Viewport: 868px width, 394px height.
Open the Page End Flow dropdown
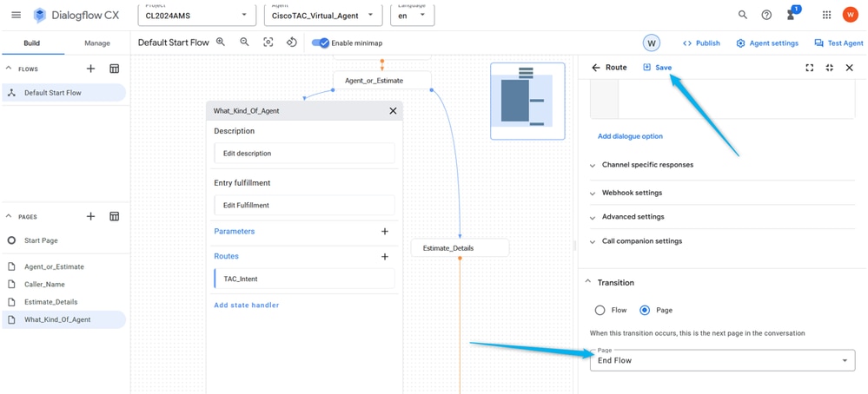pyautogui.click(x=722, y=360)
